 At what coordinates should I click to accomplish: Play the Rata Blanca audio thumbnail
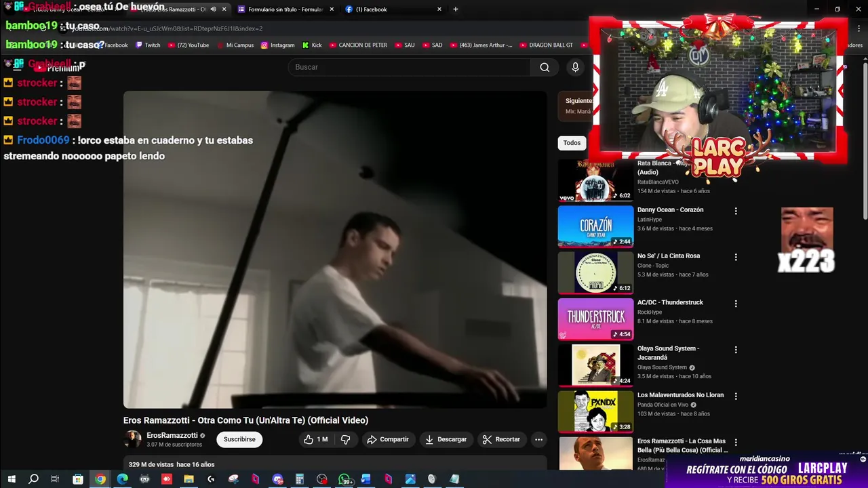pos(595,180)
